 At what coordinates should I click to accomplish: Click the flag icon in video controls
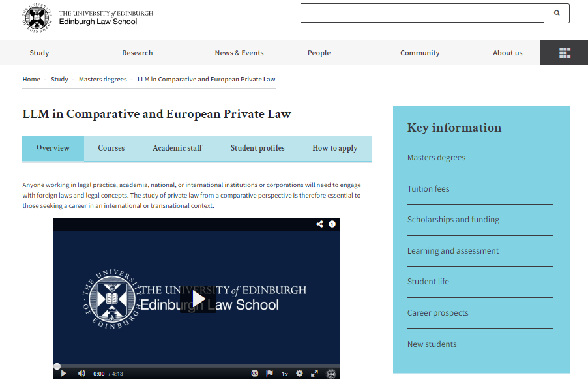(x=270, y=374)
